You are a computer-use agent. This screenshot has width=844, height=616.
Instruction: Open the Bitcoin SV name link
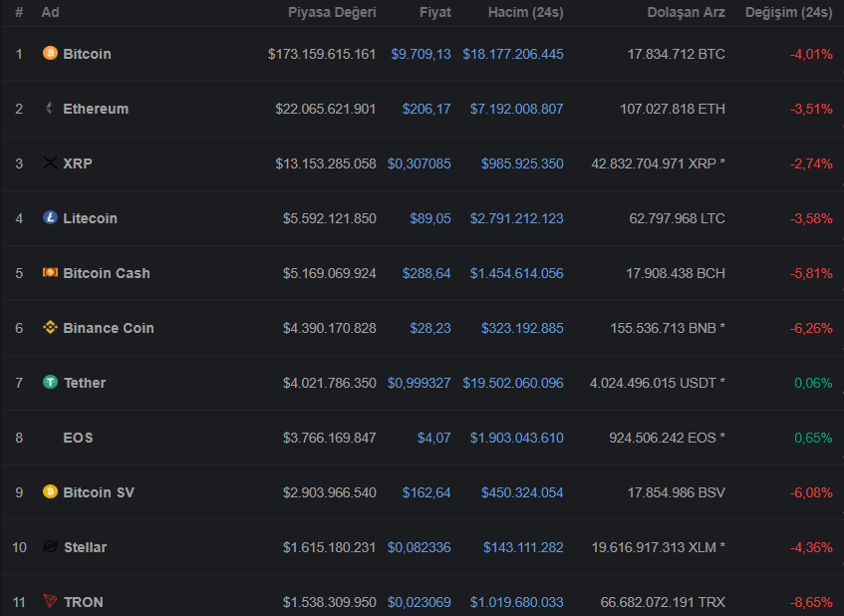point(99,492)
